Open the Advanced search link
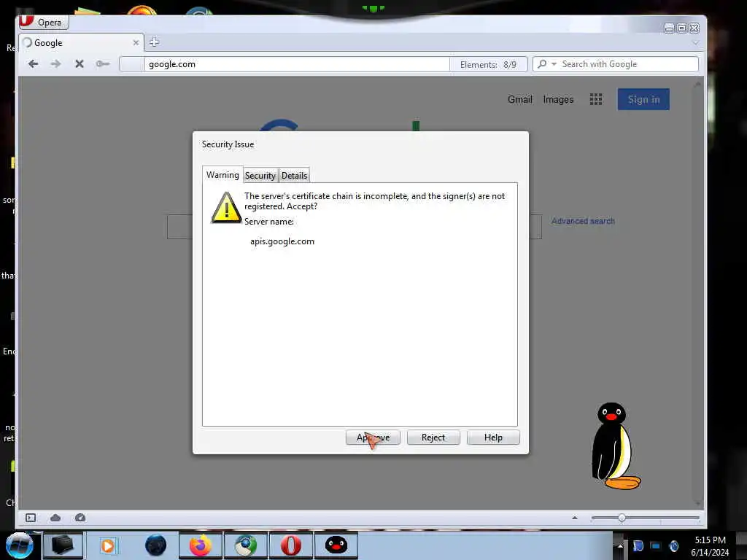This screenshot has width=747, height=560. click(583, 221)
